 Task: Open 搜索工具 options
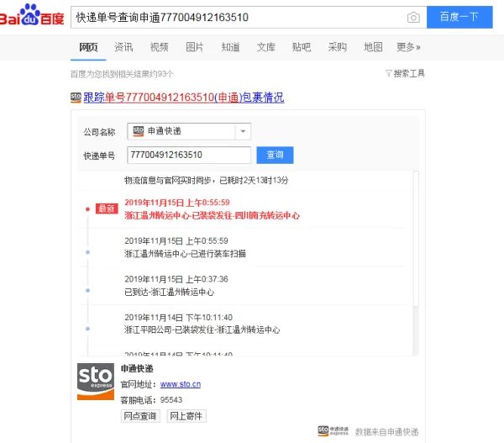(x=409, y=74)
